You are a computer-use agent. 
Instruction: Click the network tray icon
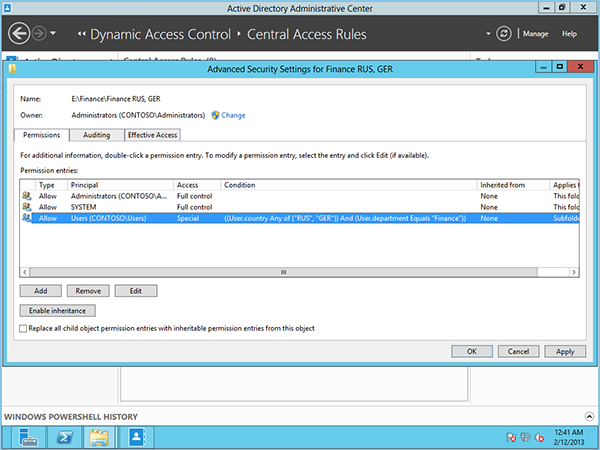tap(525, 437)
